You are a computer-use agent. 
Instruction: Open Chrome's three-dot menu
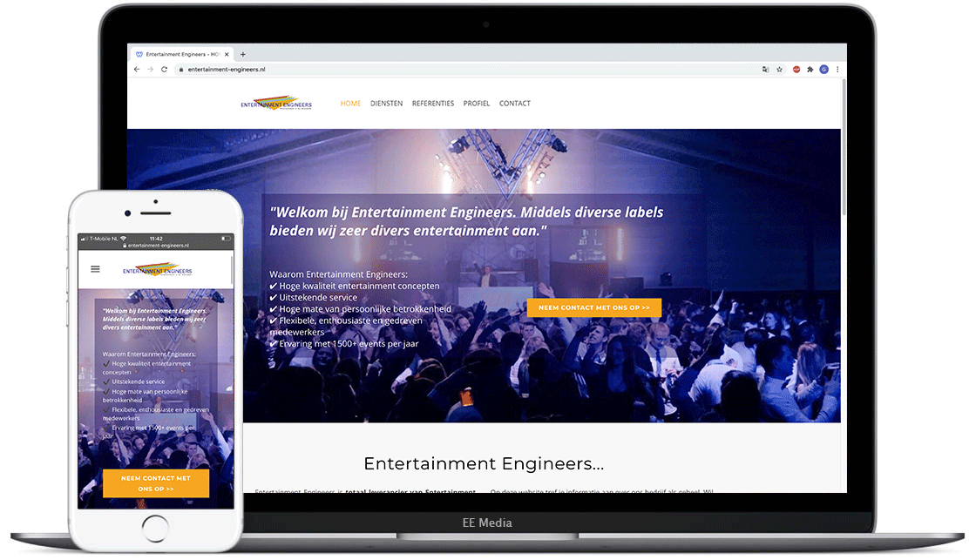(837, 69)
